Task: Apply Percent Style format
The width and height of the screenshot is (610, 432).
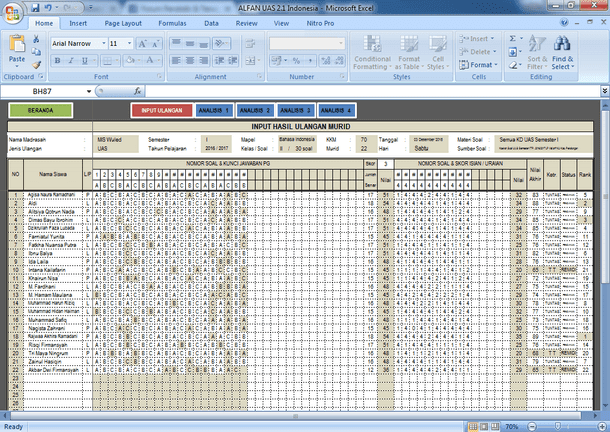Action: pos(296,60)
